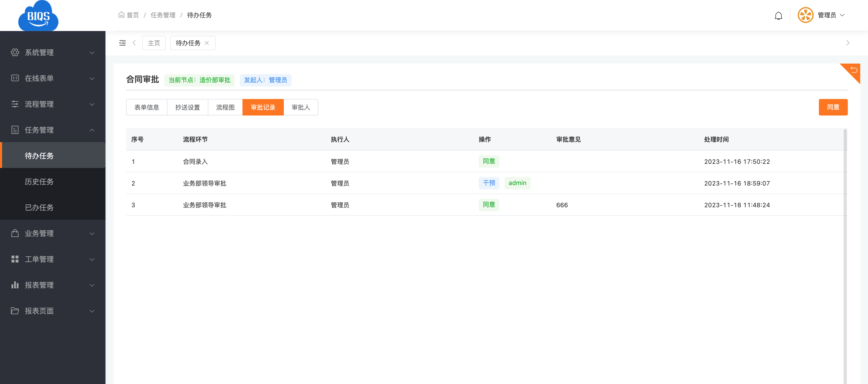Click the tab bar right arrow

[847, 43]
